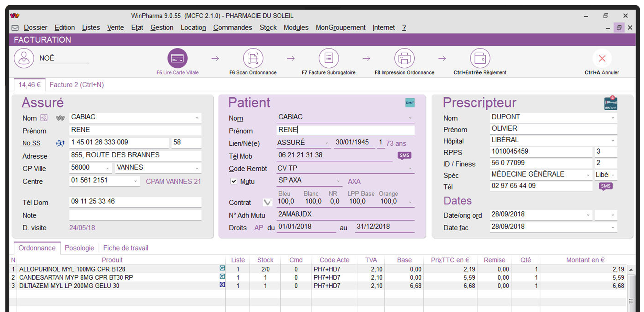Open the Hôpital LIBÉRAL dropdown
The width and height of the screenshot is (644, 312).
(x=613, y=141)
